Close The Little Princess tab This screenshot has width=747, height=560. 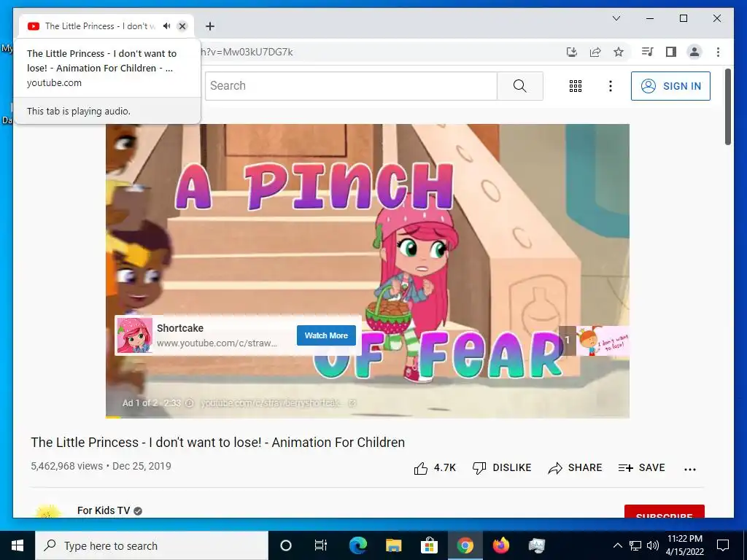pyautogui.click(x=182, y=26)
